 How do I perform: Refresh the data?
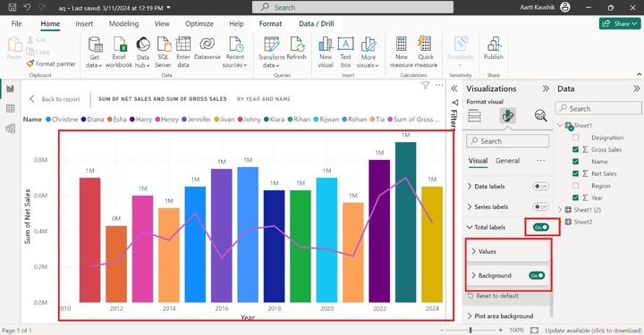point(297,48)
